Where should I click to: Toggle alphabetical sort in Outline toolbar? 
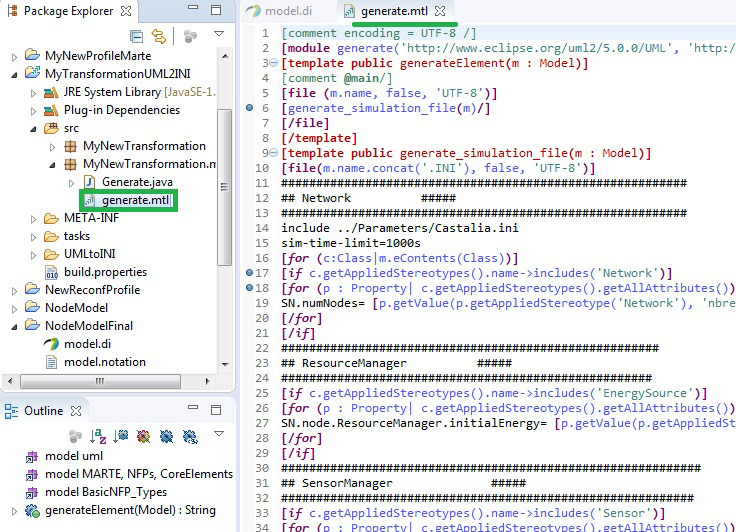99,436
